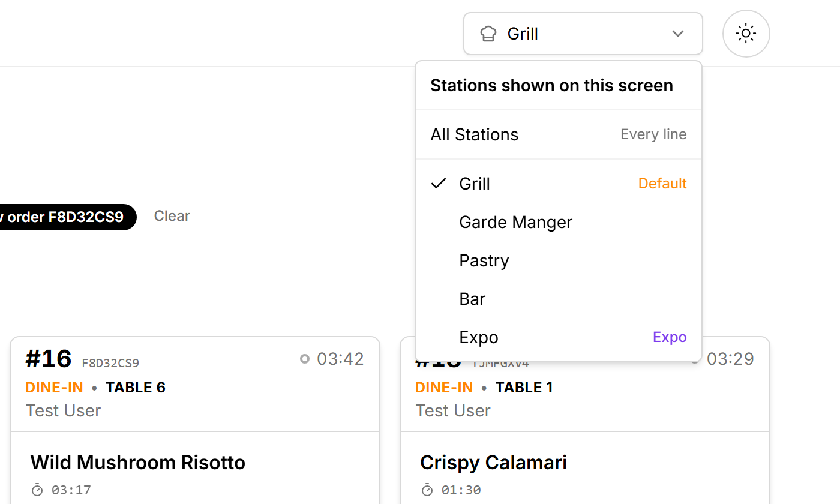Screen dimensions: 840x504
Task: Select the Expo station entry
Action: click(x=559, y=337)
